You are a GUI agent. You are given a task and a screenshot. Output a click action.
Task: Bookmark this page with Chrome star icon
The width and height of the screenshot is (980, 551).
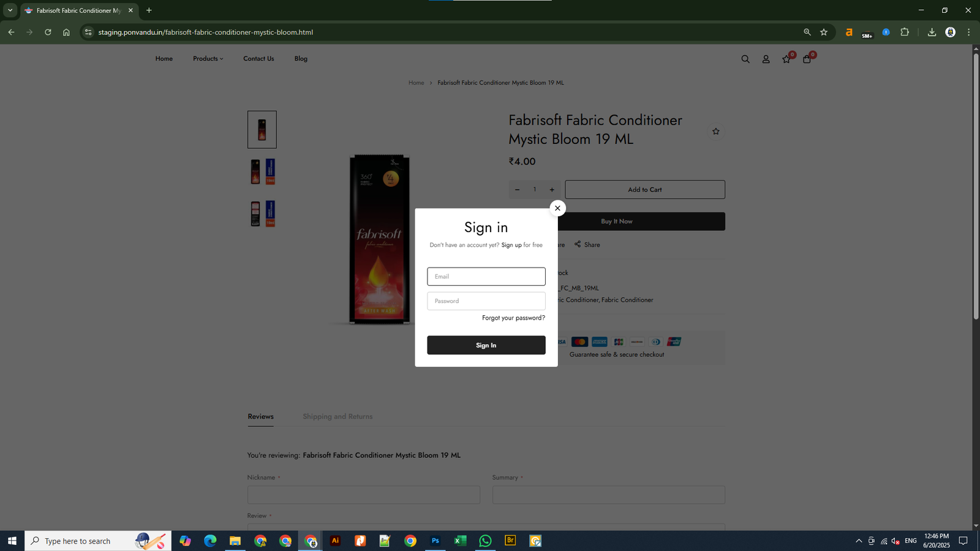824,32
